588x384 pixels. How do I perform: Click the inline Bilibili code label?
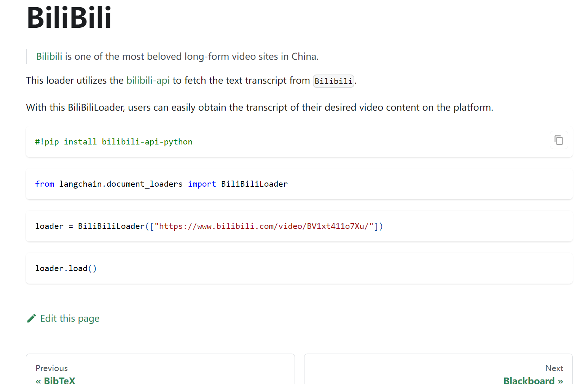click(x=333, y=81)
